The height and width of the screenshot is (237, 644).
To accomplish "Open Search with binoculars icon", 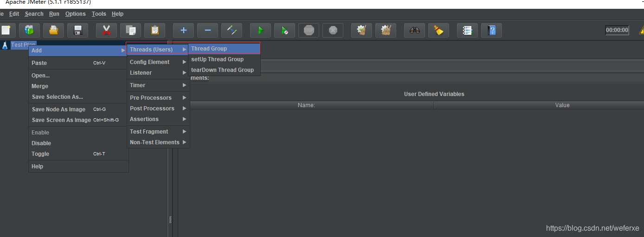I will tap(415, 31).
